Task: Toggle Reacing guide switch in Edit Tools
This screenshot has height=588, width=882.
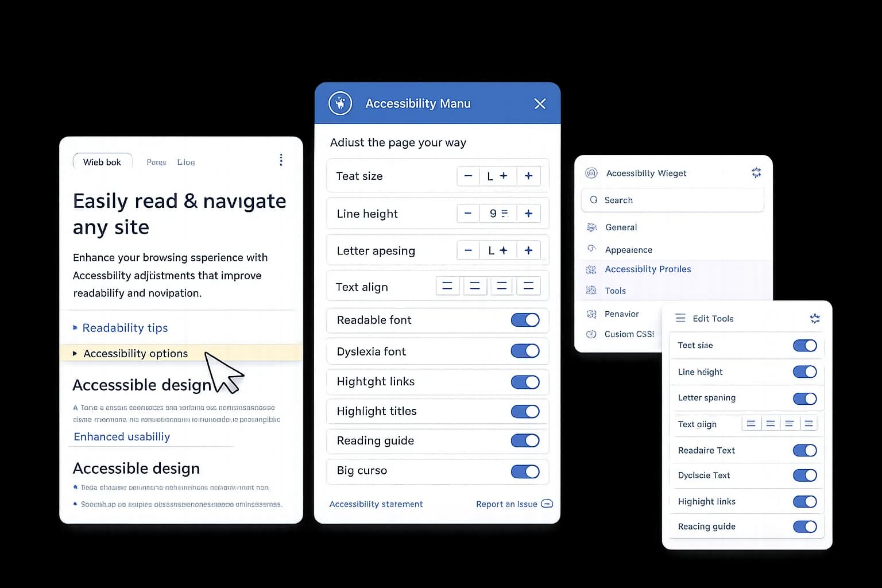Action: (x=804, y=527)
